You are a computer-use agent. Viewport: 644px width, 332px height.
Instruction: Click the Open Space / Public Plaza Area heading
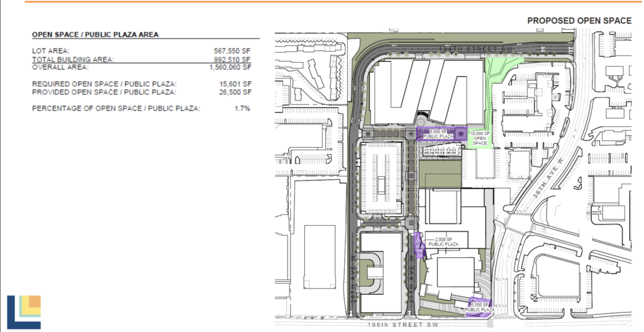pos(95,35)
